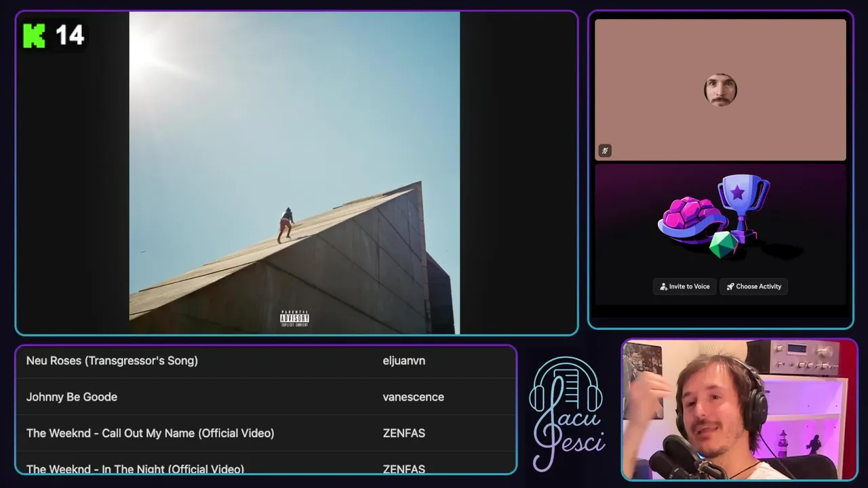
Task: Click the Parental Advisory label on cover
Action: [294, 319]
